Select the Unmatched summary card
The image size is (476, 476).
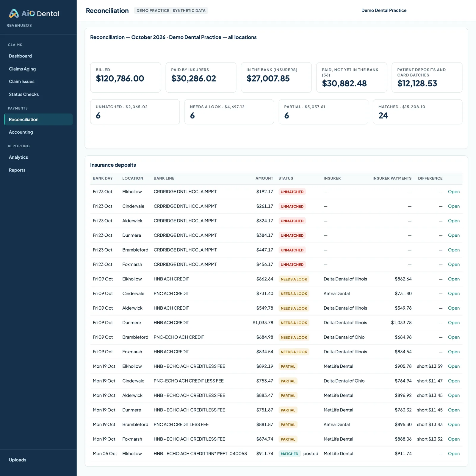[135, 112]
